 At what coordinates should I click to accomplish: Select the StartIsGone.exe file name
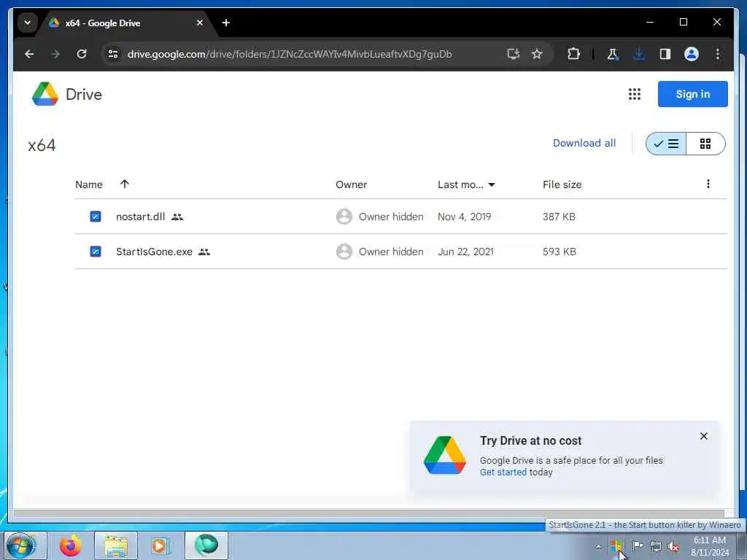tap(155, 252)
